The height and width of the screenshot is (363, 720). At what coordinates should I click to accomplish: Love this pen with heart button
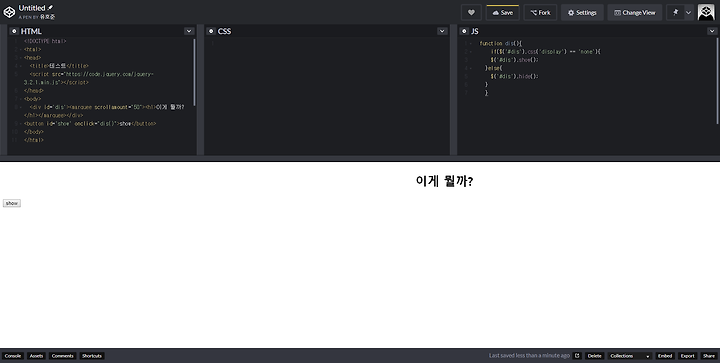[x=471, y=12]
